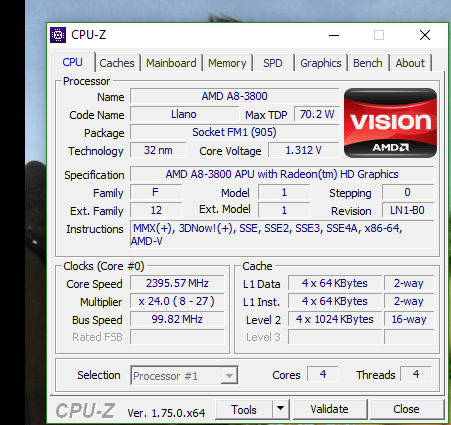Open the Processor #1 selection combo box
Screen dimensions: 451x425
(184, 376)
